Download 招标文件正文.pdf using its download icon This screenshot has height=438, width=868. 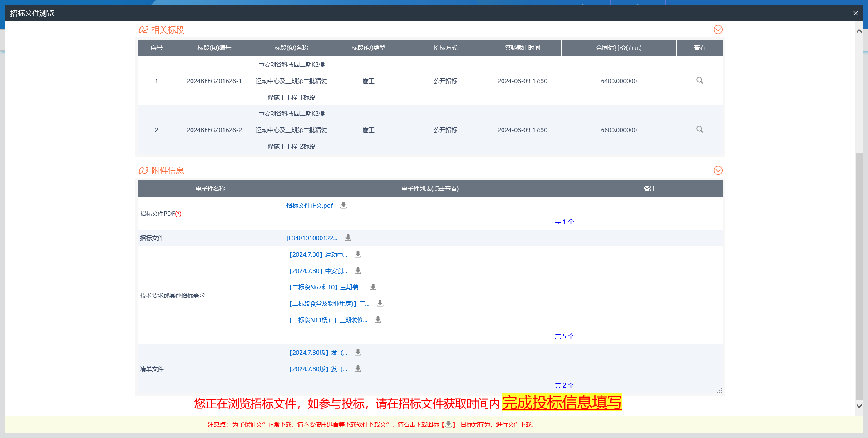(344, 205)
